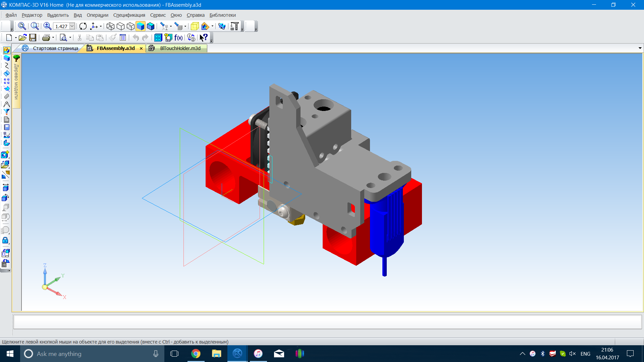Open dropdown next to print preview

[x=70, y=38]
